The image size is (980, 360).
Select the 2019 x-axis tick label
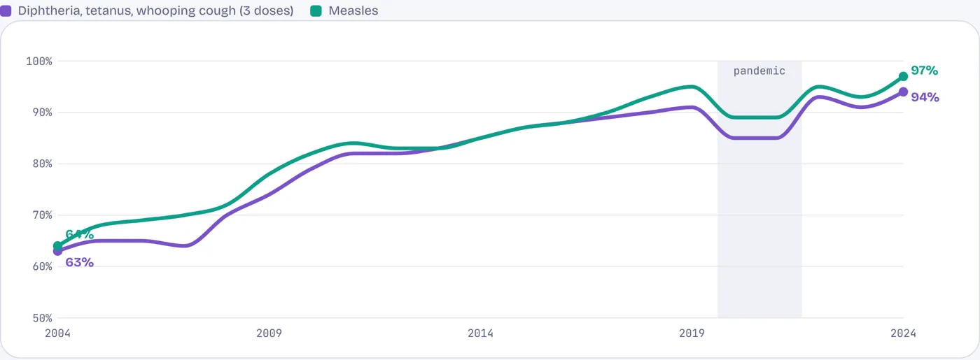point(692,333)
